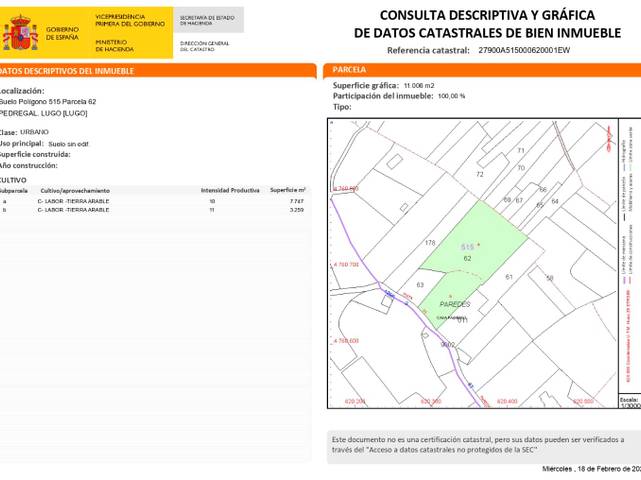The image size is (641, 480).
Task: Click parcel 71 label on map
Action: [x=521, y=150]
